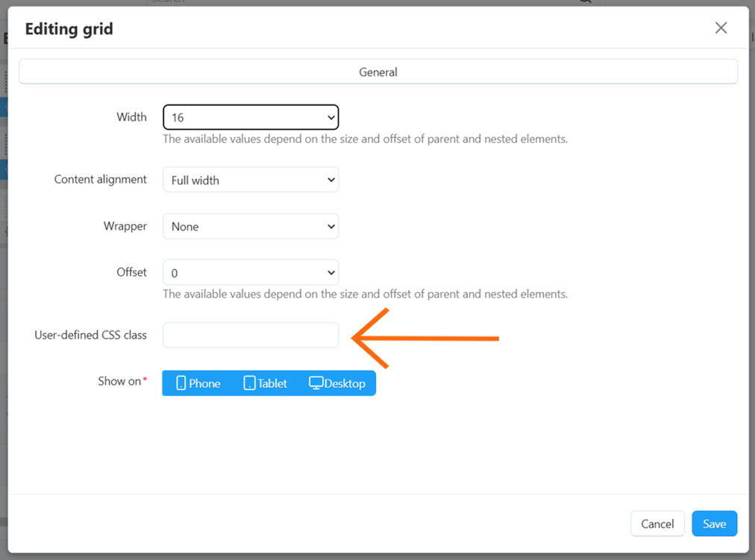
Task: Click the help text under Offset
Action: [365, 294]
